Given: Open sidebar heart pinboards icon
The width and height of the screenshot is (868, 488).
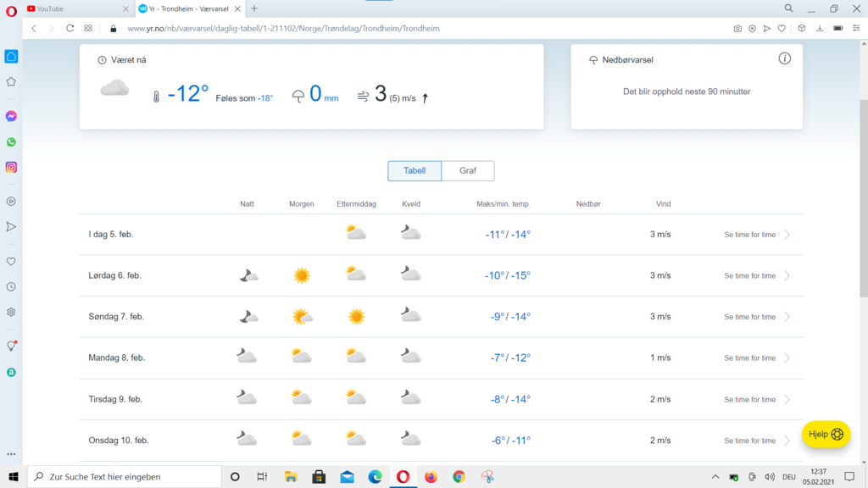Looking at the screenshot, I should (x=11, y=261).
